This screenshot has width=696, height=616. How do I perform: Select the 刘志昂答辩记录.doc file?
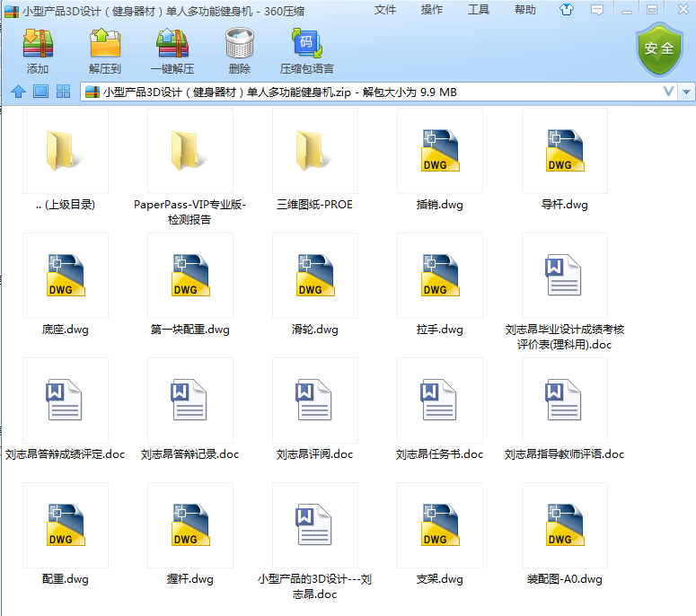[x=190, y=400]
